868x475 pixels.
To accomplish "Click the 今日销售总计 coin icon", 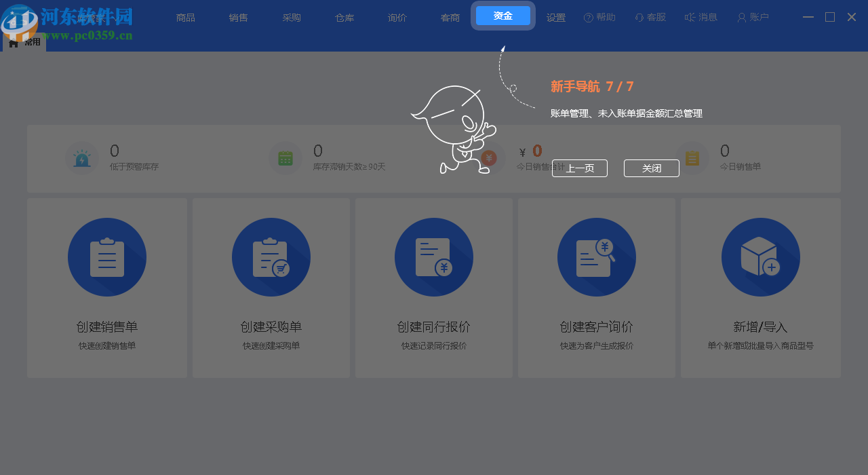I will click(x=487, y=157).
